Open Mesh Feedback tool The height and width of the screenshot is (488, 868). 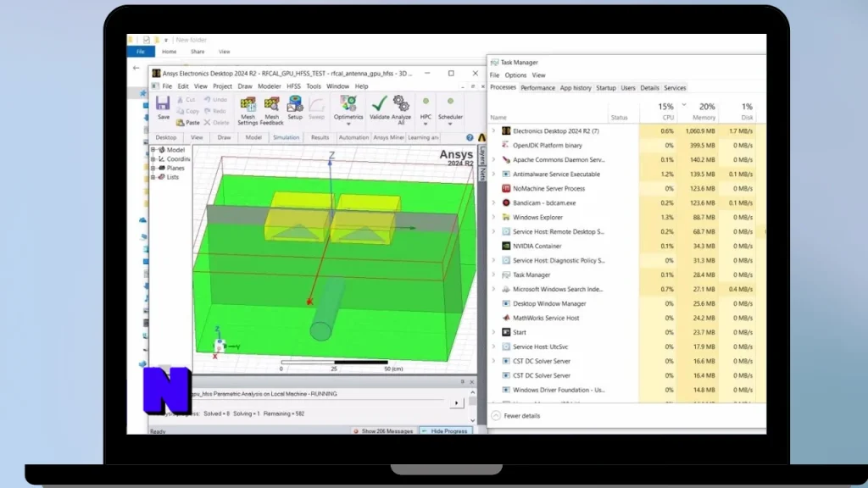[272, 111]
